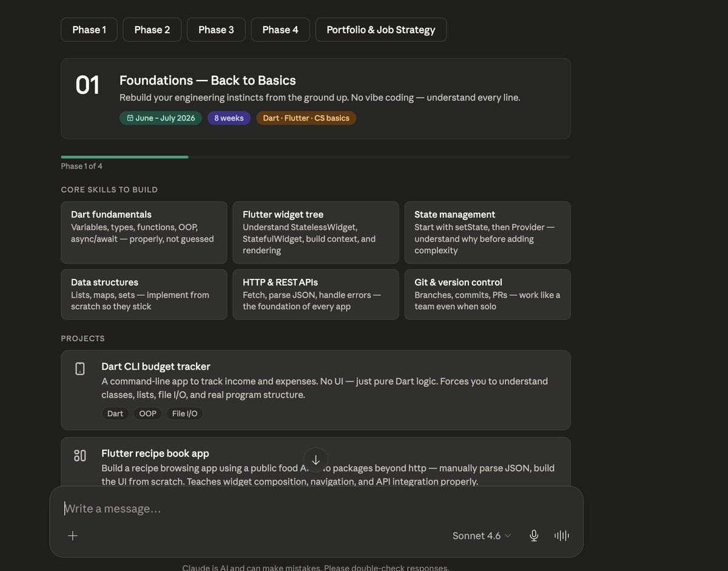Go to the Phase 4 tab
The width and height of the screenshot is (728, 571).
tap(280, 30)
